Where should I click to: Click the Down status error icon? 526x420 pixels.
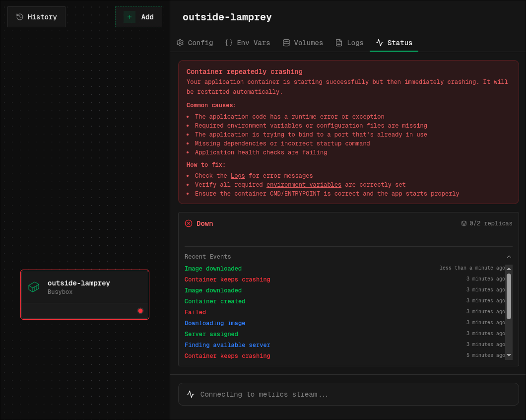point(189,223)
